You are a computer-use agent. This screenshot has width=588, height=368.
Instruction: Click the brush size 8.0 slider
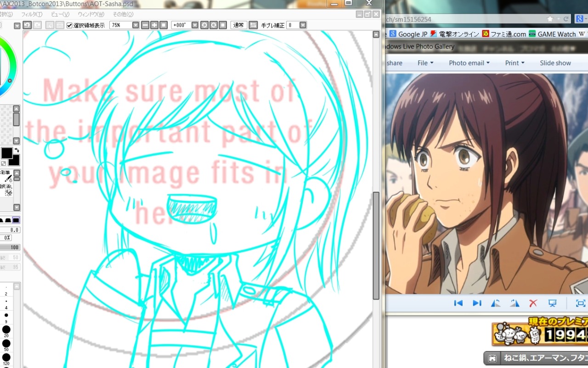click(10, 230)
